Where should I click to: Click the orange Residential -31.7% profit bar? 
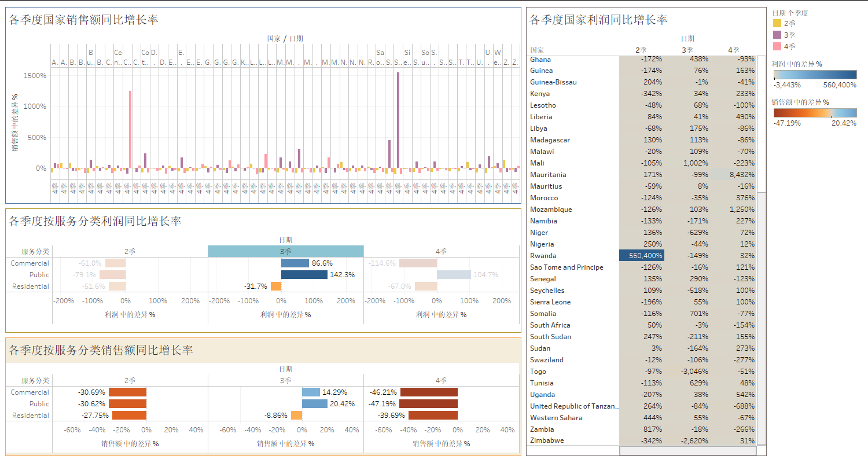[276, 286]
